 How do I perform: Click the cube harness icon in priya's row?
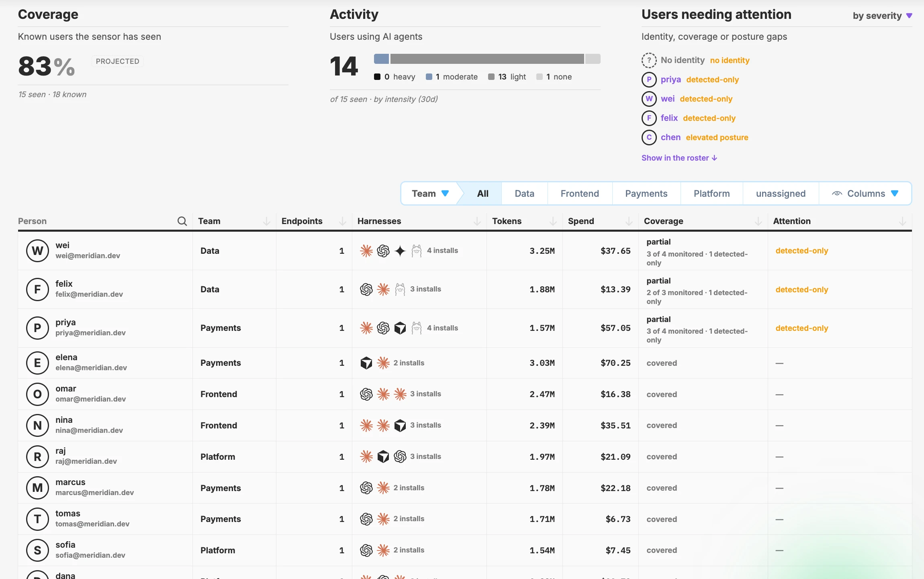[x=400, y=328]
